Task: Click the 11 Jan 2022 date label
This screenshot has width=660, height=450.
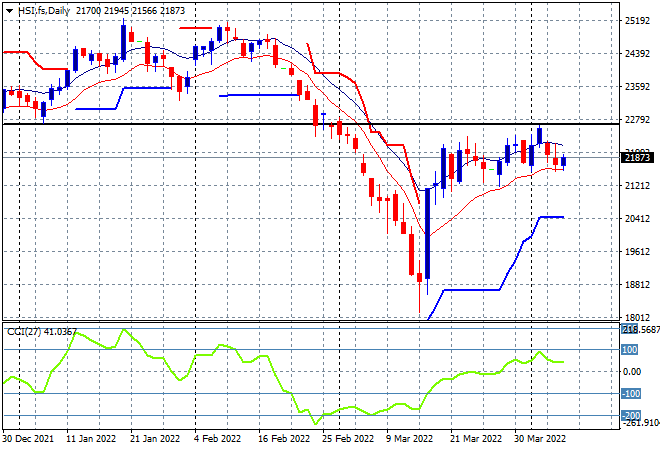Action: click(91, 439)
